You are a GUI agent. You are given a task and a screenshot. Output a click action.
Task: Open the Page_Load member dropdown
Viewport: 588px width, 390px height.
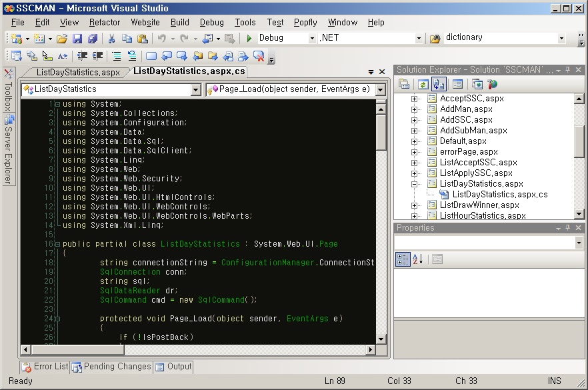pyautogui.click(x=381, y=89)
